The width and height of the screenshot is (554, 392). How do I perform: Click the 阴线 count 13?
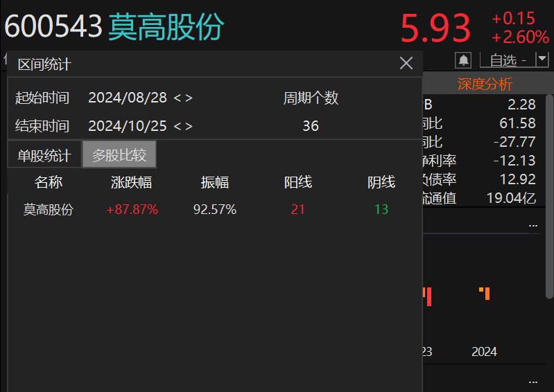[381, 210]
